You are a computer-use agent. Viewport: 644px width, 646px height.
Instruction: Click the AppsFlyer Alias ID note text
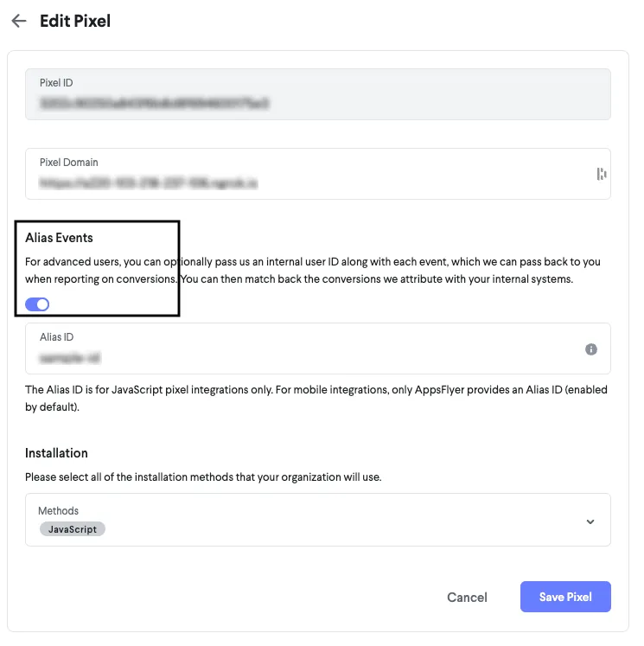coord(316,399)
